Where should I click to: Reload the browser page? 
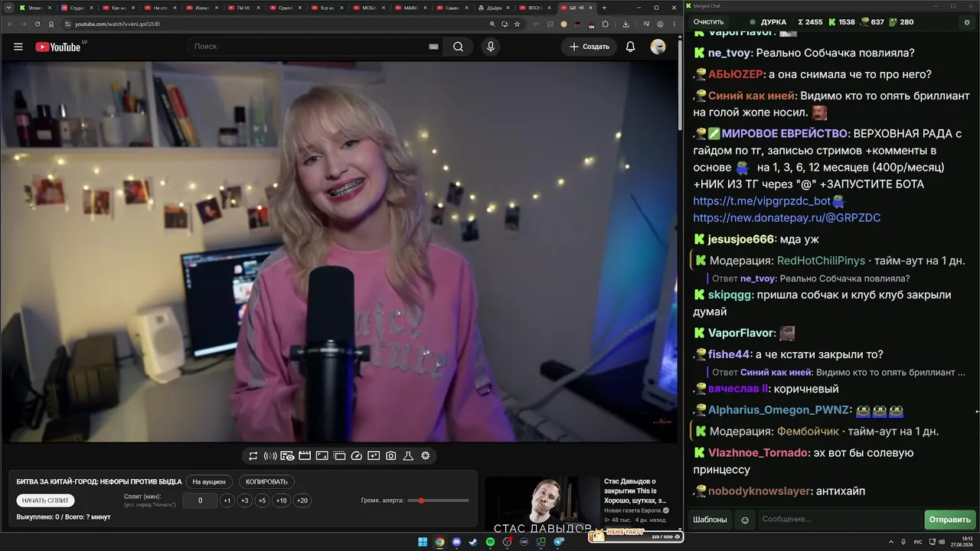pyautogui.click(x=37, y=24)
